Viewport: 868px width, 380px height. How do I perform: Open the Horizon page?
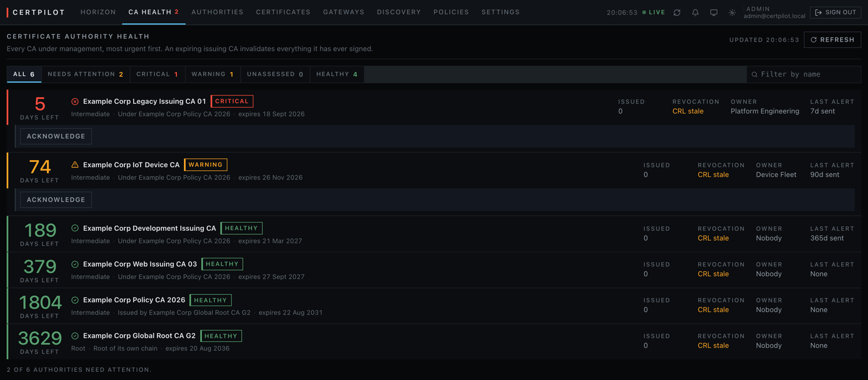(x=98, y=12)
